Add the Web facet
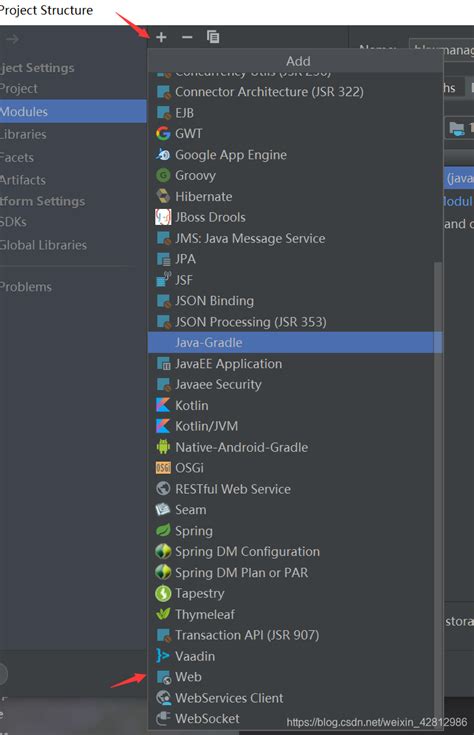Screen dimensions: 474x735 pyautogui.click(x=296, y=677)
